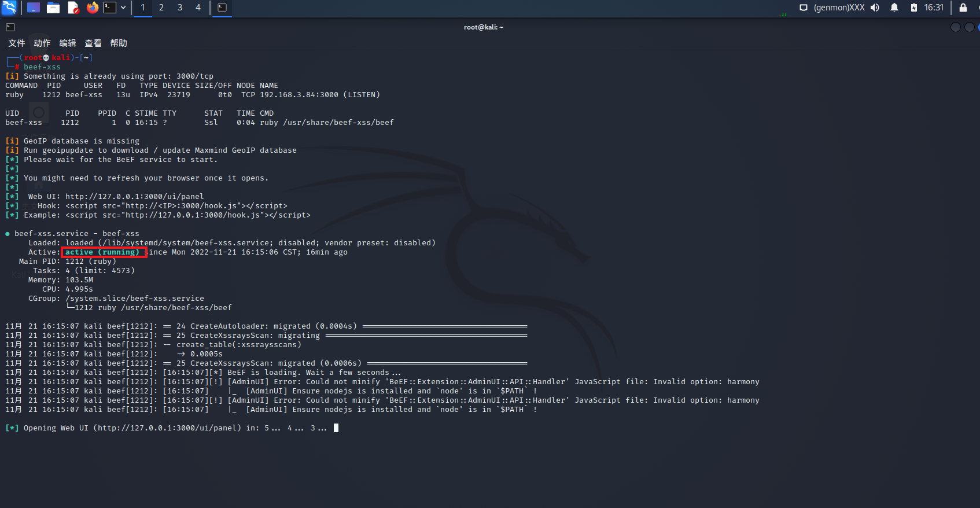Image resolution: width=980 pixels, height=508 pixels.
Task: Click the "Run geoipupdate to download" line
Action: [160, 150]
